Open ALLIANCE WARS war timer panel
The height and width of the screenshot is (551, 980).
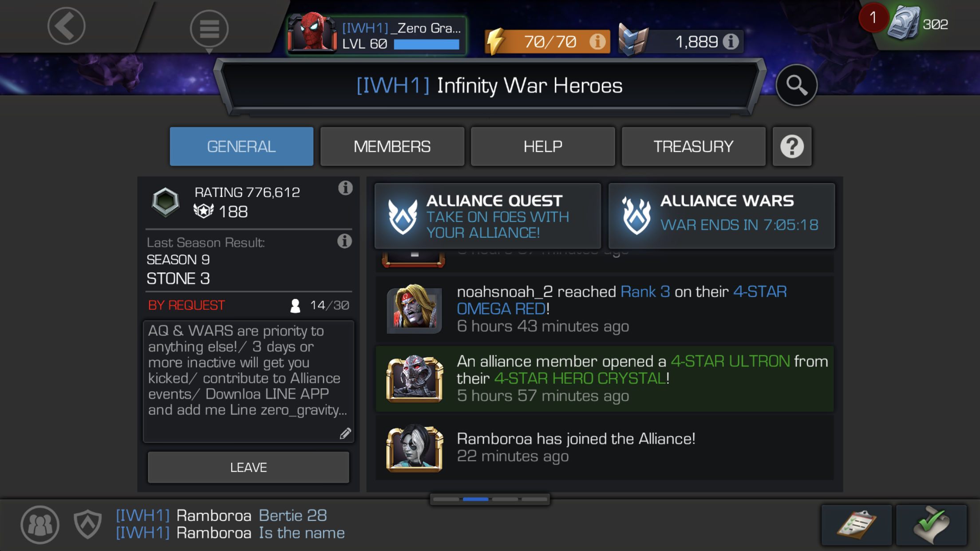pyautogui.click(x=722, y=216)
